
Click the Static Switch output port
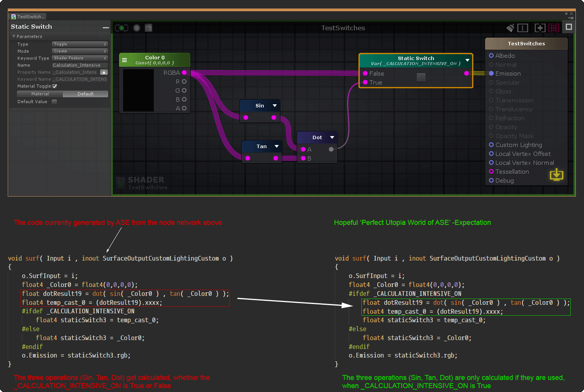(x=467, y=73)
